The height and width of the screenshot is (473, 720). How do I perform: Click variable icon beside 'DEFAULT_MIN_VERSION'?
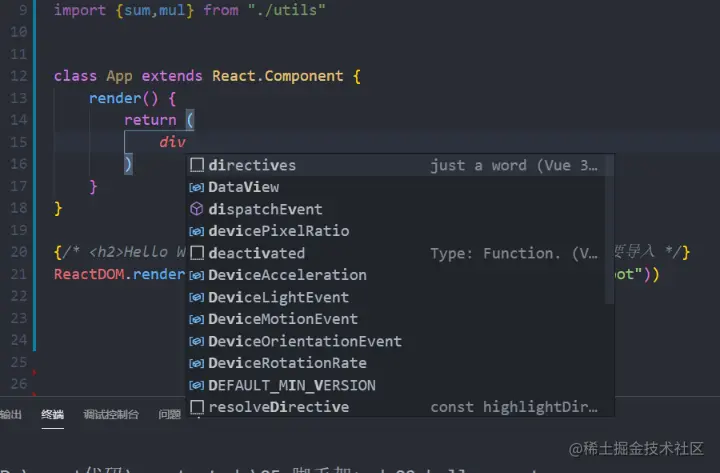pyautogui.click(x=197, y=385)
